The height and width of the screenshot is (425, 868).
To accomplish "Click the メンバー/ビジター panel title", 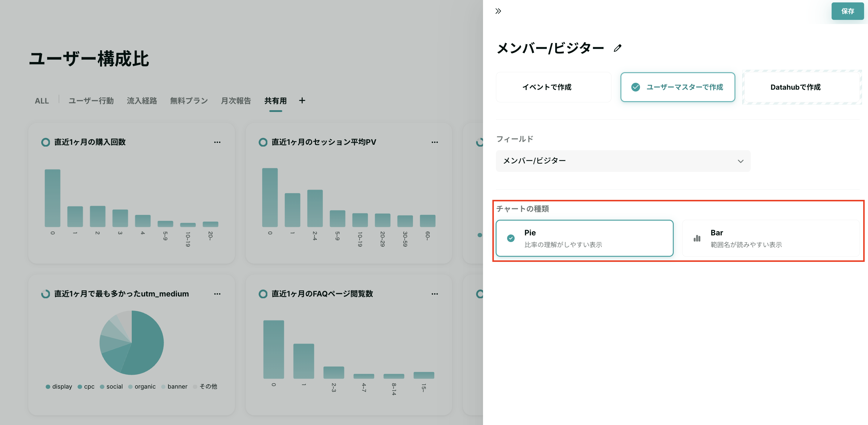I will point(550,48).
